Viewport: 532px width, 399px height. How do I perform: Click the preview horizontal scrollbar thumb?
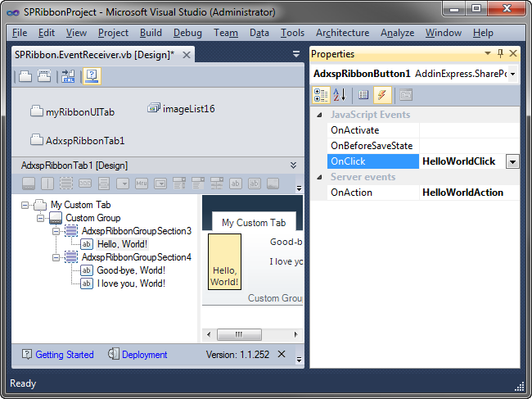(239, 334)
